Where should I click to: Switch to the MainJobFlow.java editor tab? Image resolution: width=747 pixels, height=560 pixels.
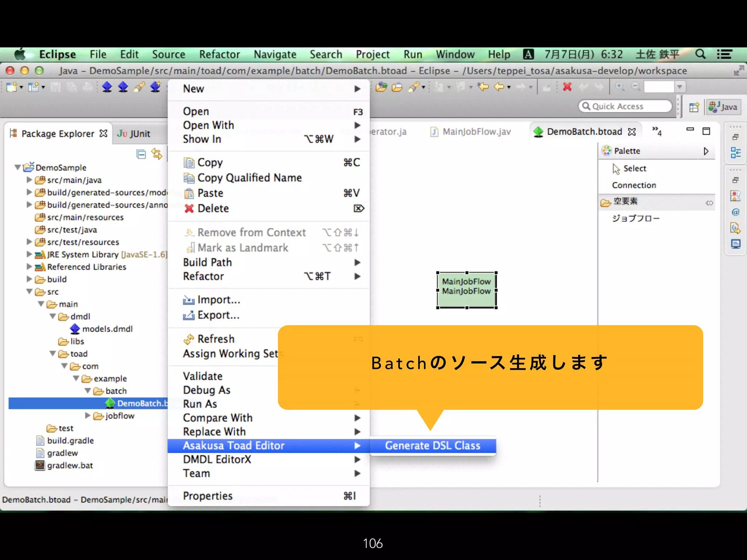(471, 132)
